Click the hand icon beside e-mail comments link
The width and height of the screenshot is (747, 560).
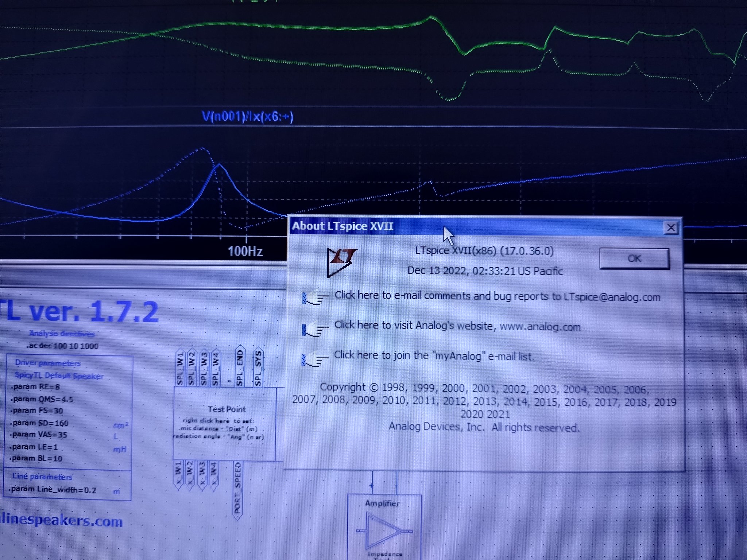[315, 297]
